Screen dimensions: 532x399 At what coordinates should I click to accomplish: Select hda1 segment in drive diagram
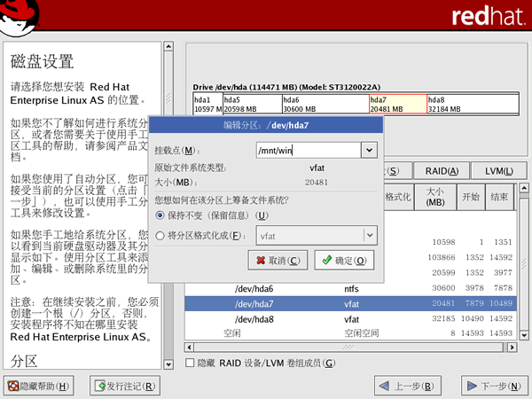(x=208, y=104)
